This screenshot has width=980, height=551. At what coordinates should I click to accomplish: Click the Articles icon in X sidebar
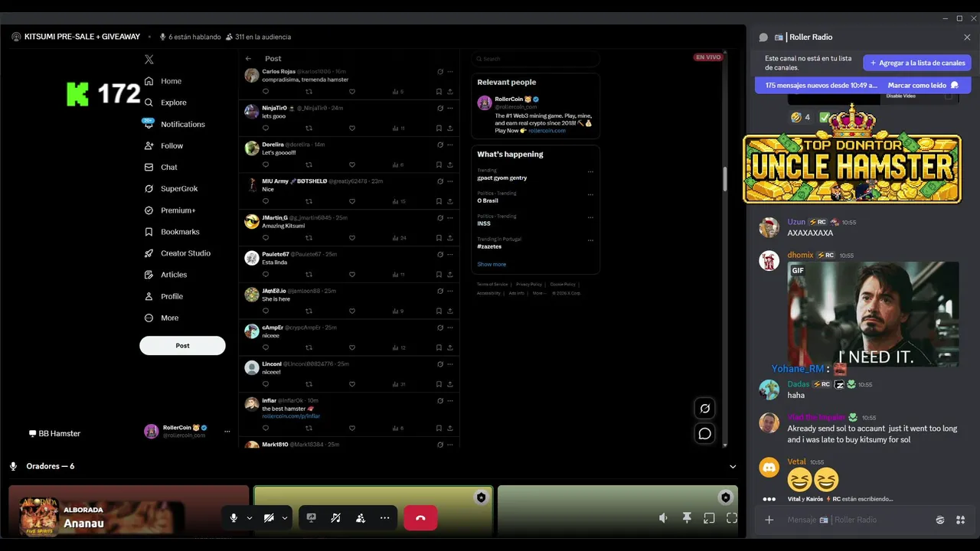tap(149, 275)
